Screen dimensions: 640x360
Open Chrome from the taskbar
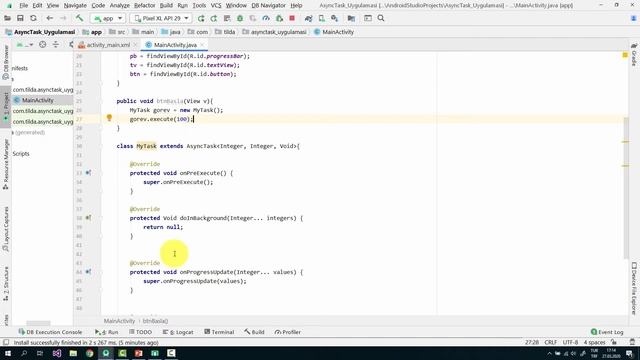tap(89, 353)
